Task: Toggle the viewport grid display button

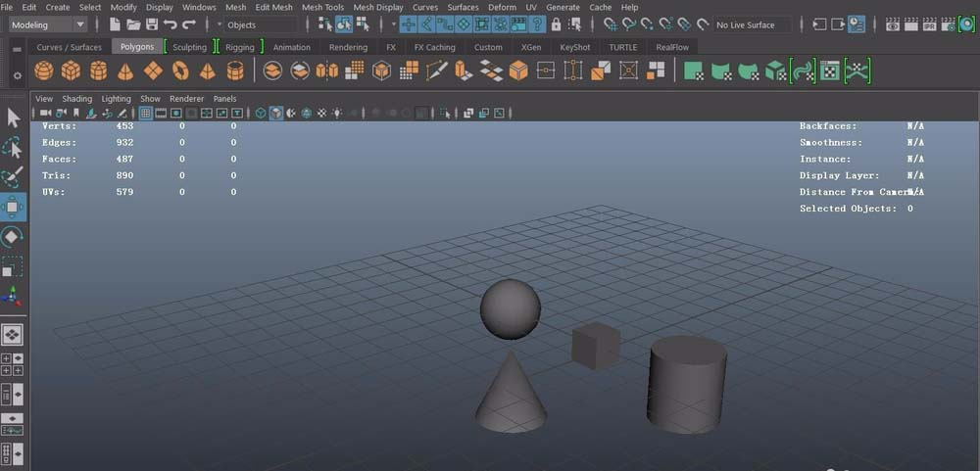Action: pos(145,114)
